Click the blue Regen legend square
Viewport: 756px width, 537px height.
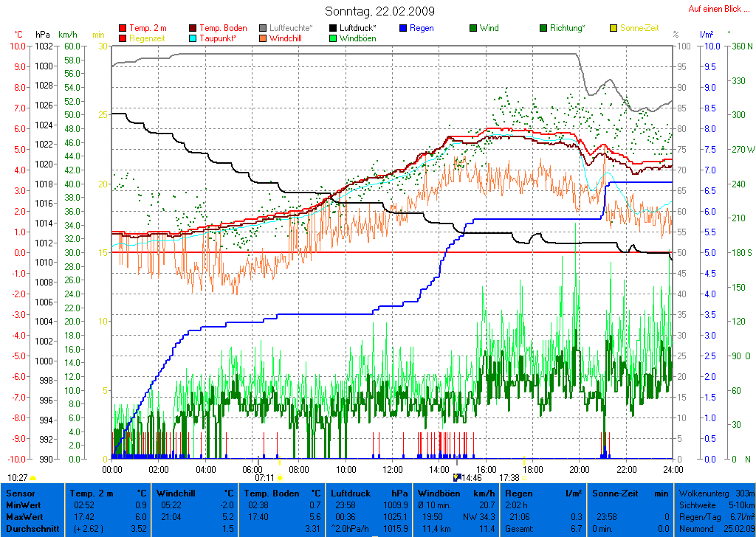[405, 28]
